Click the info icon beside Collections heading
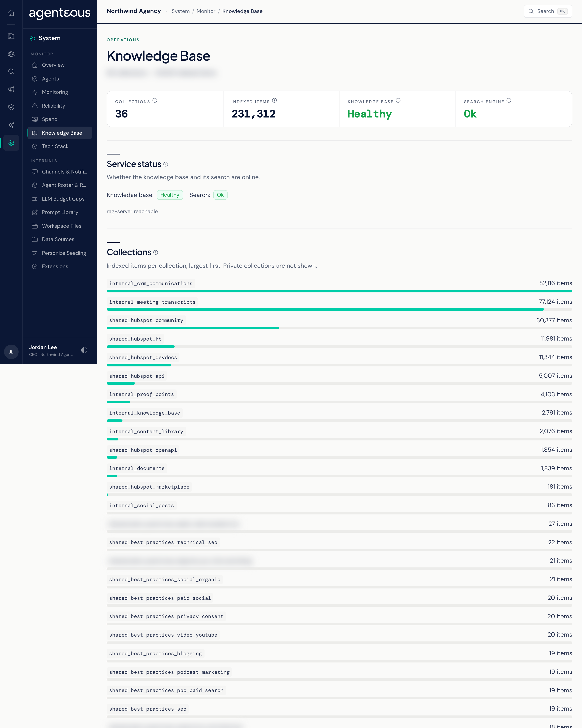The height and width of the screenshot is (728, 582). point(156,253)
